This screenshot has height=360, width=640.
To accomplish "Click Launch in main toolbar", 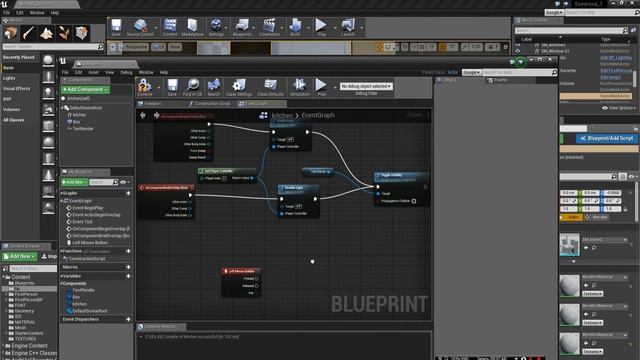I will (348, 27).
